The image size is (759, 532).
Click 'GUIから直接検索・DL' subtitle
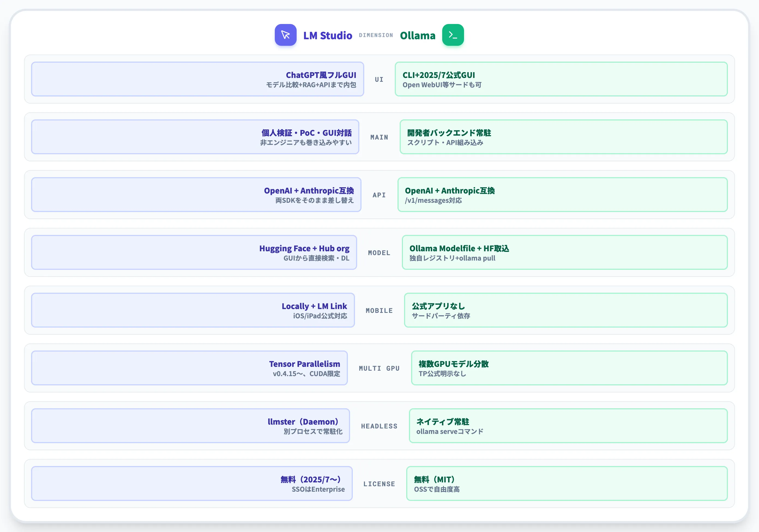[x=316, y=258]
